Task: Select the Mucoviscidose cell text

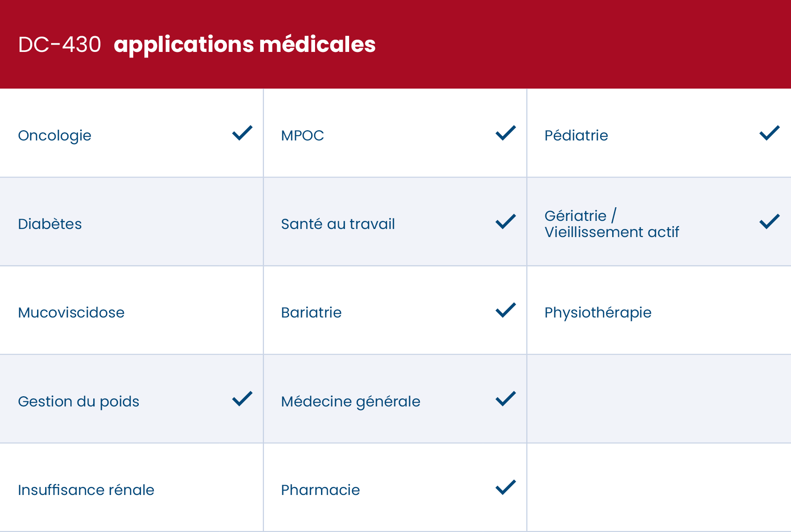Action: (71, 312)
